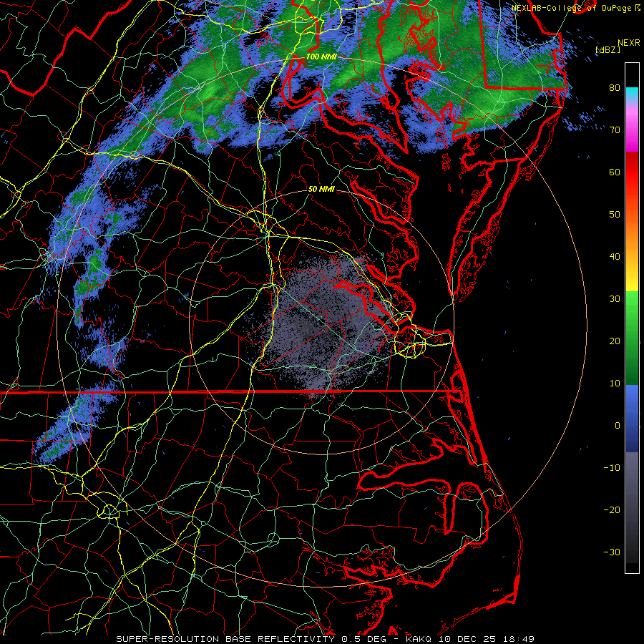Click the red segment of the color bar
Image resolution: width=644 pixels, height=644 pixels.
point(632,172)
